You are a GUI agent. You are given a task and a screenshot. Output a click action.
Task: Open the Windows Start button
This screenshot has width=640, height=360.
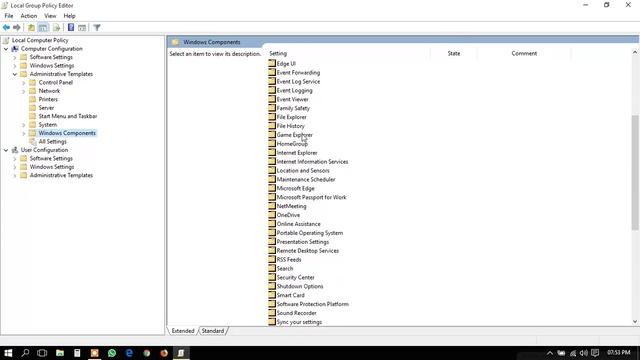pos(8,353)
